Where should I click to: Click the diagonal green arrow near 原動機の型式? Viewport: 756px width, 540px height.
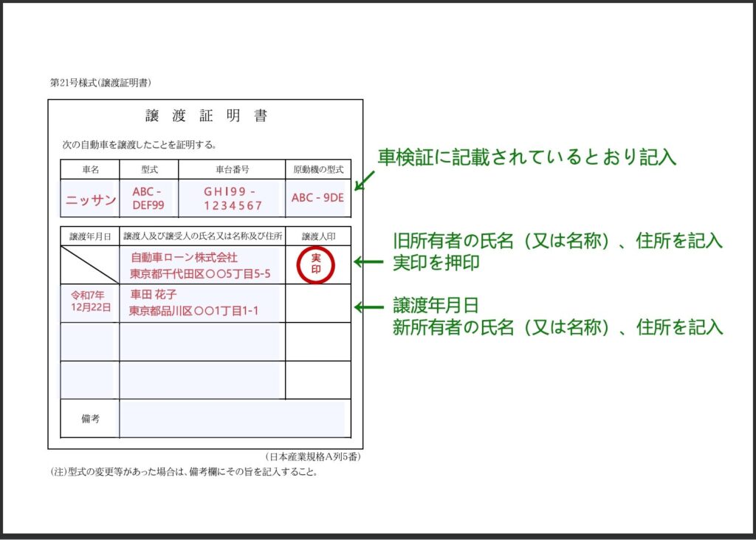pyautogui.click(x=366, y=180)
